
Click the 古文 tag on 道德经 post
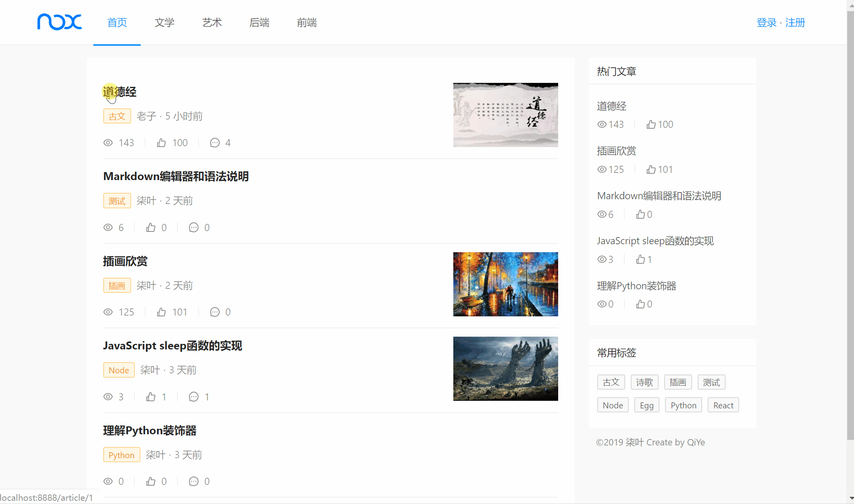point(117,116)
